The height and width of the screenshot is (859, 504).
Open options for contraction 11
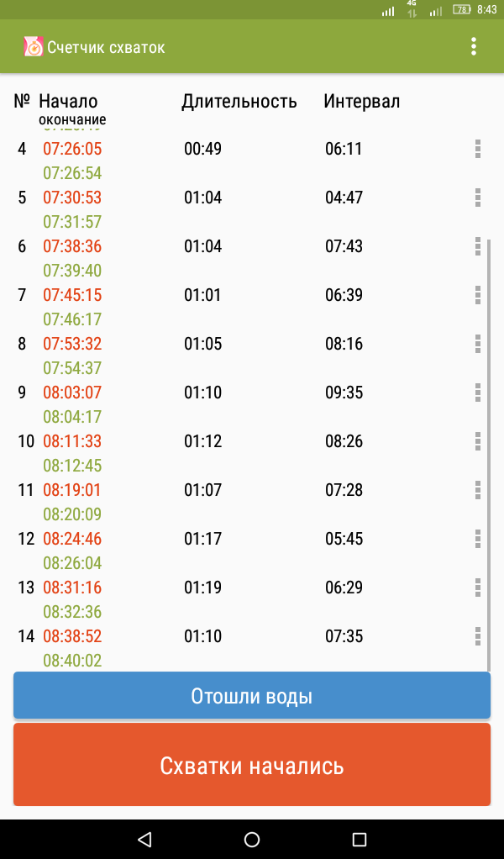pos(478,490)
